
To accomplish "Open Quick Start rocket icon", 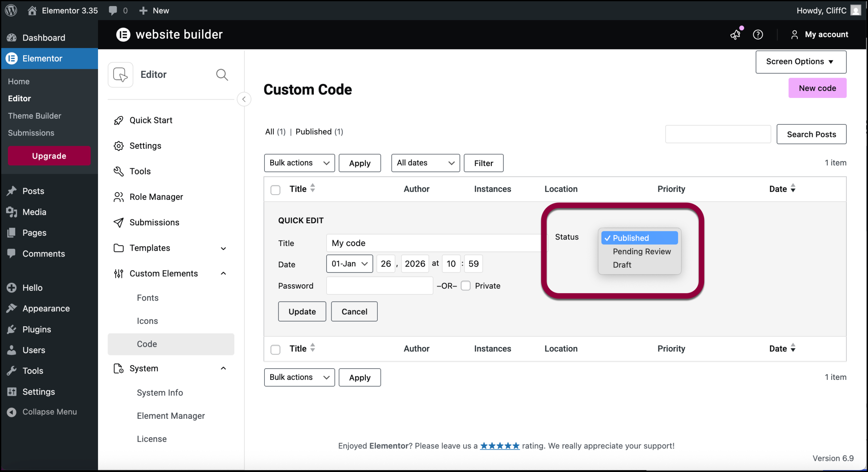I will (118, 120).
